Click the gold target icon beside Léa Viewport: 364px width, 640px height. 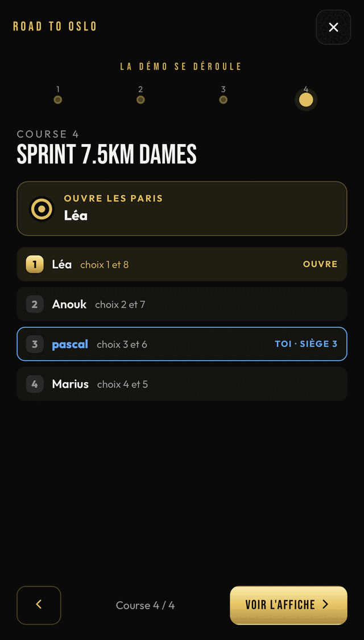point(42,209)
